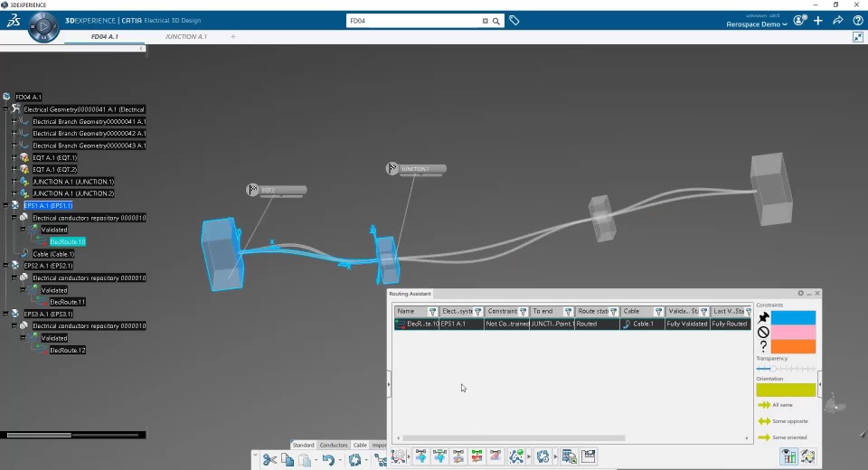868x470 pixels.
Task: Click the orange constraint color swatch
Action: tap(793, 346)
